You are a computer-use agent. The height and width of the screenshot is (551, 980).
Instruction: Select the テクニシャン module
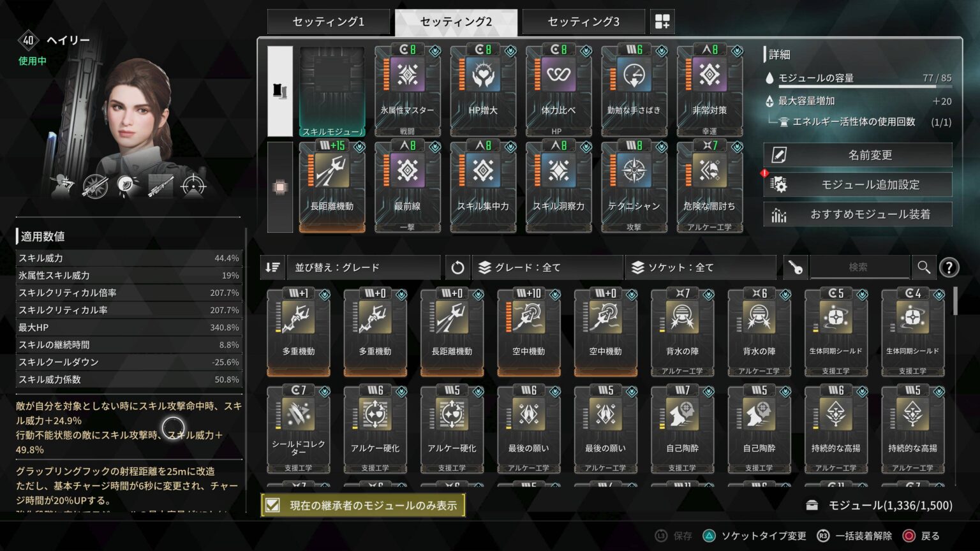click(634, 185)
